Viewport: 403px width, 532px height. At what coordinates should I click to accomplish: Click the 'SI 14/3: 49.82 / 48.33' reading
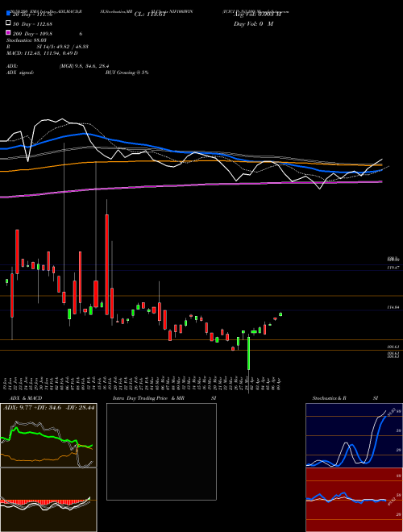tap(63, 47)
